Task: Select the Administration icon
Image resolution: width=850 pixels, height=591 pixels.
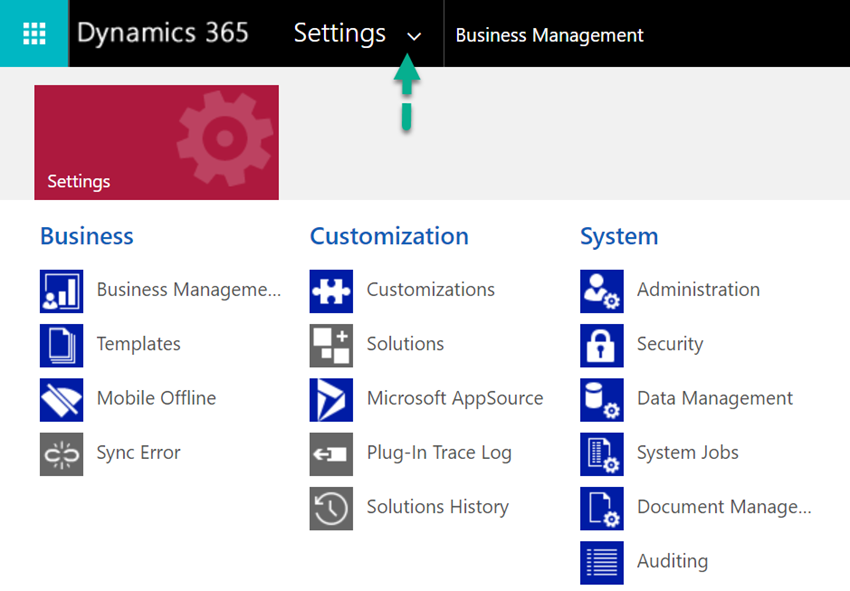Action: click(x=600, y=291)
